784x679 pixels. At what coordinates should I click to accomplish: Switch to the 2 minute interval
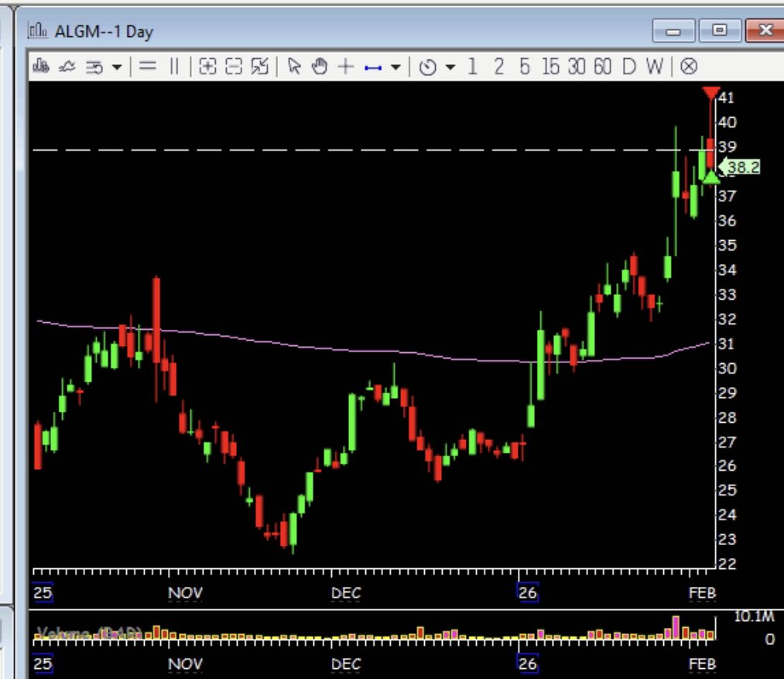pyautogui.click(x=498, y=66)
